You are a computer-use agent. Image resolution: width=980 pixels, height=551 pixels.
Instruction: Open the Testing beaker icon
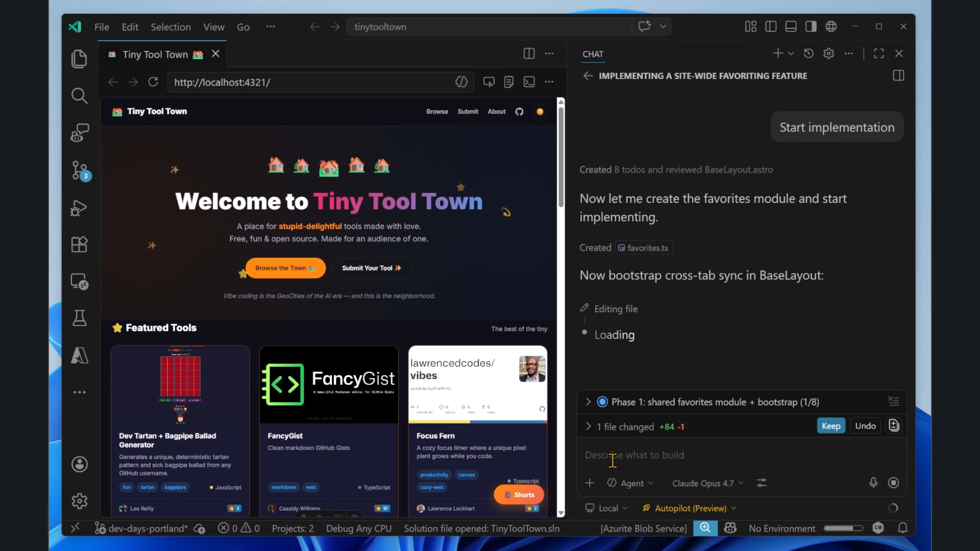tap(79, 318)
